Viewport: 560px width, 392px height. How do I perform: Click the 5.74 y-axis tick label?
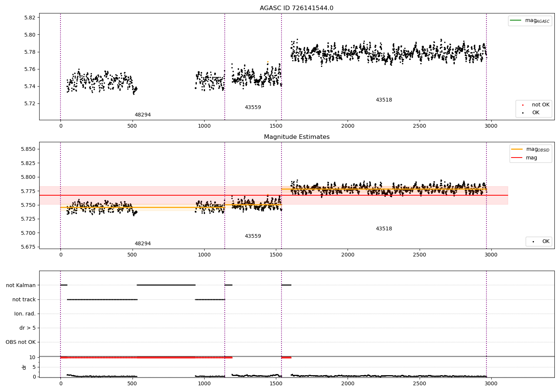29,86
